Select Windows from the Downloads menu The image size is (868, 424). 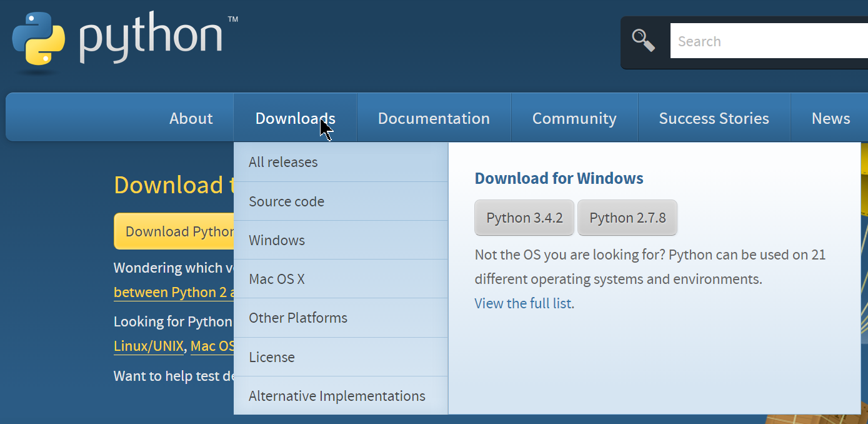coord(277,240)
